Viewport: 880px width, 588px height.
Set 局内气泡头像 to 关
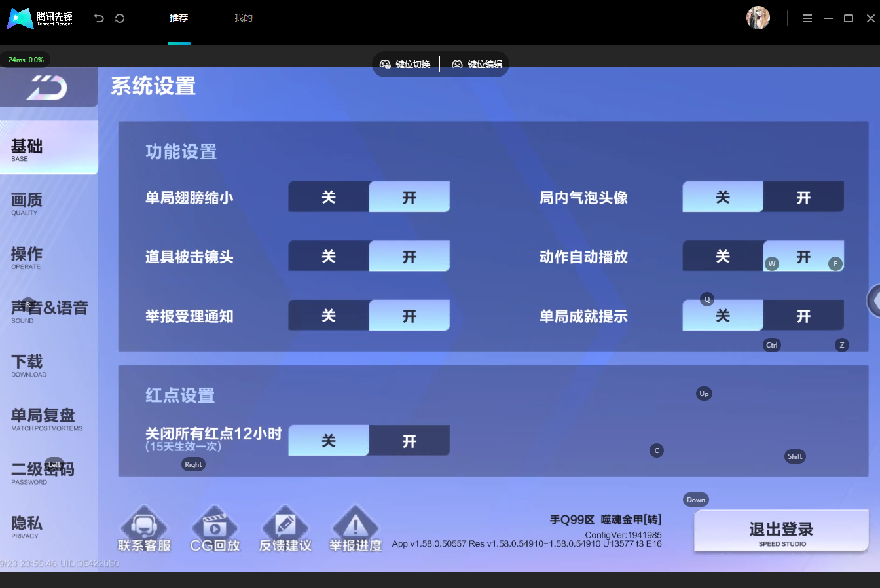723,197
